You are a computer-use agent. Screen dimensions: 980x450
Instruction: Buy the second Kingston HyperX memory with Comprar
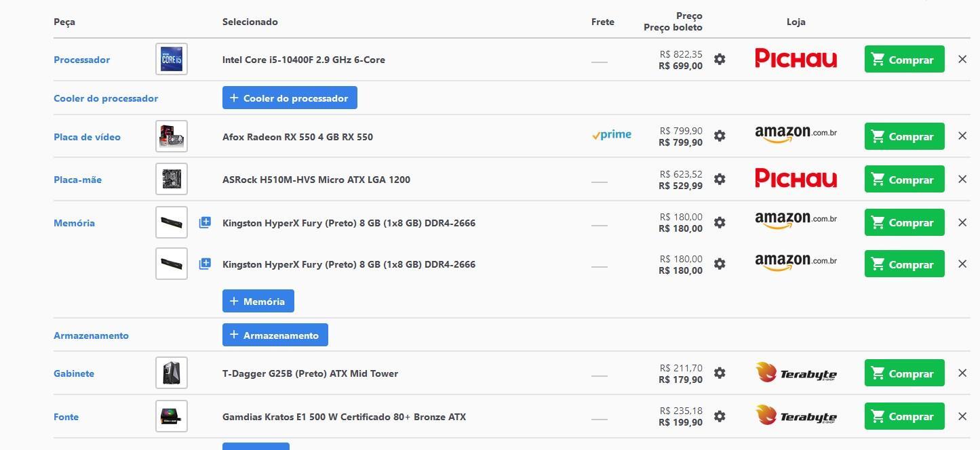click(x=904, y=264)
